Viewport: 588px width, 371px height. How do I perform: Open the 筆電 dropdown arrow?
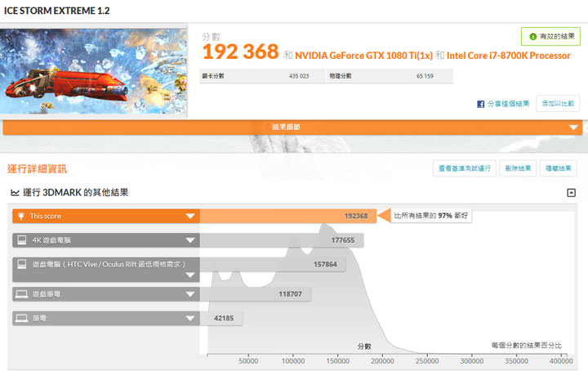[x=190, y=318]
